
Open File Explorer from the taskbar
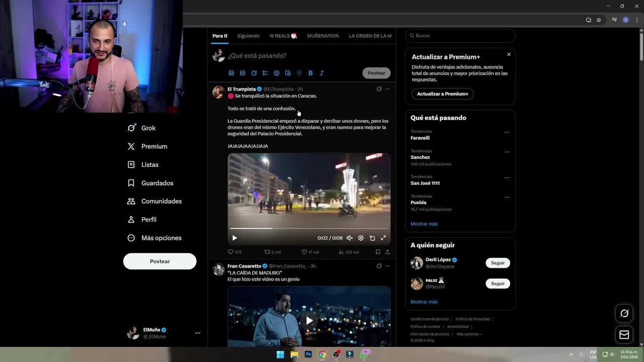coord(294,354)
